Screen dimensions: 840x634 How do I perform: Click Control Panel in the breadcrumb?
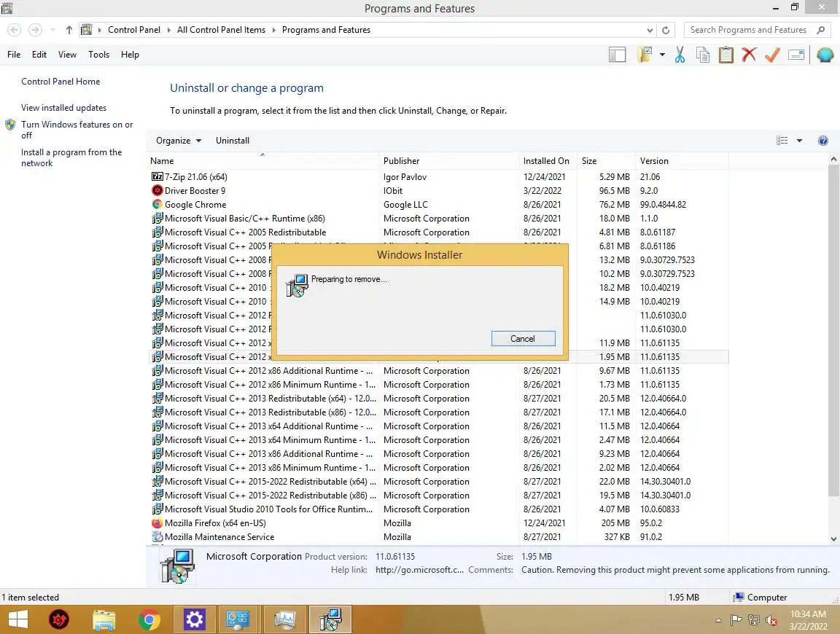134,30
